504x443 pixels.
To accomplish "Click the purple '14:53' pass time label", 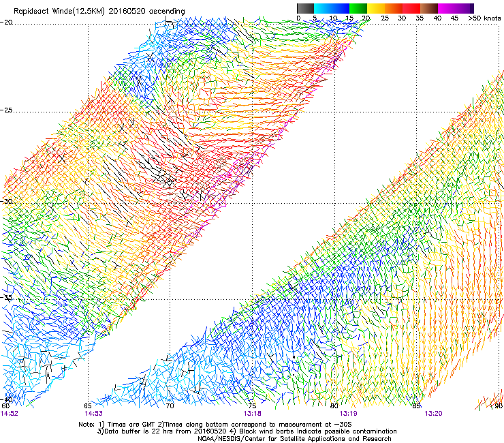I will [x=93, y=414].
